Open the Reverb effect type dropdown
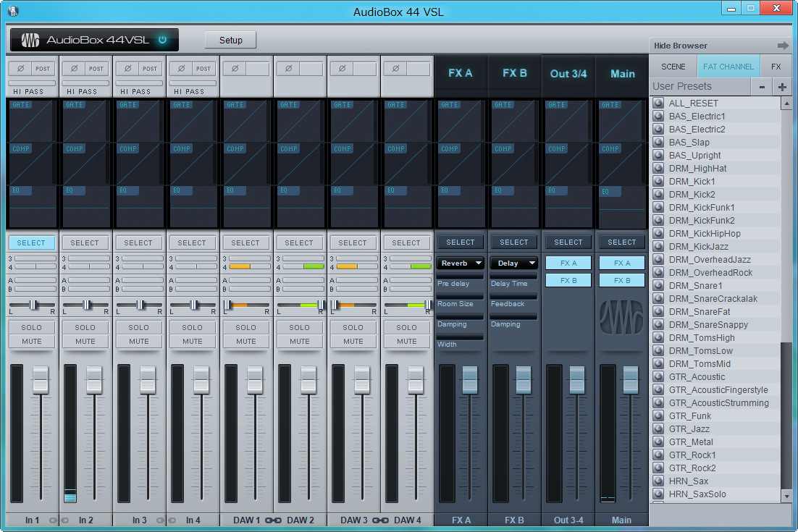The height and width of the screenshot is (532, 798). (x=461, y=263)
